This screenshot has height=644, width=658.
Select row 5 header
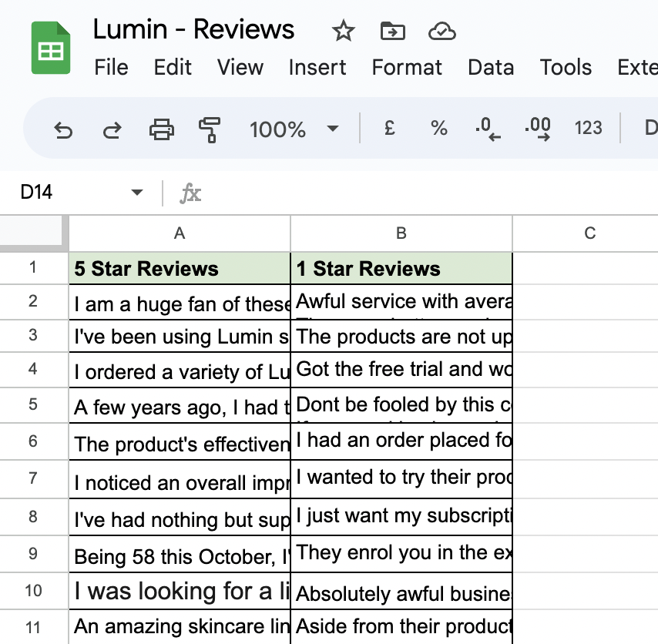pos(33,404)
